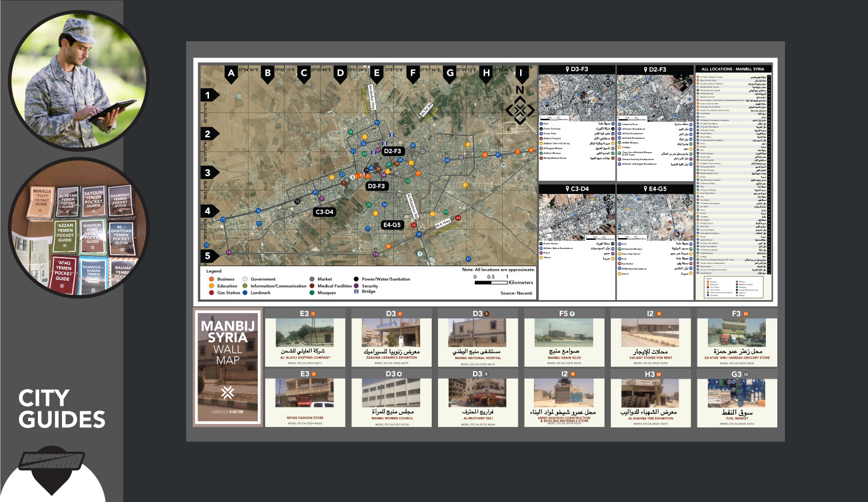
Task: Click the CITY GUIDES heading
Action: pos(62,408)
